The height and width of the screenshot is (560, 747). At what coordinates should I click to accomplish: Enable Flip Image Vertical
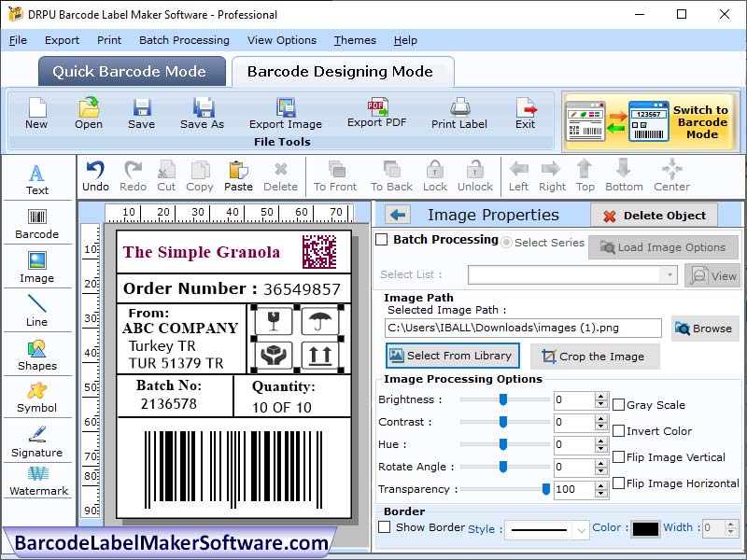point(621,457)
